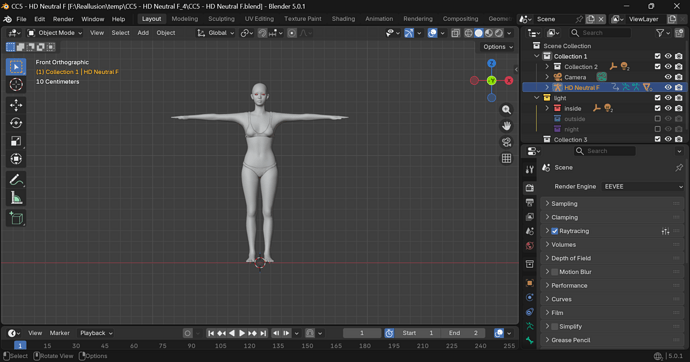
Task: Open the Render Engine EEVEE dropdown
Action: pos(643,186)
